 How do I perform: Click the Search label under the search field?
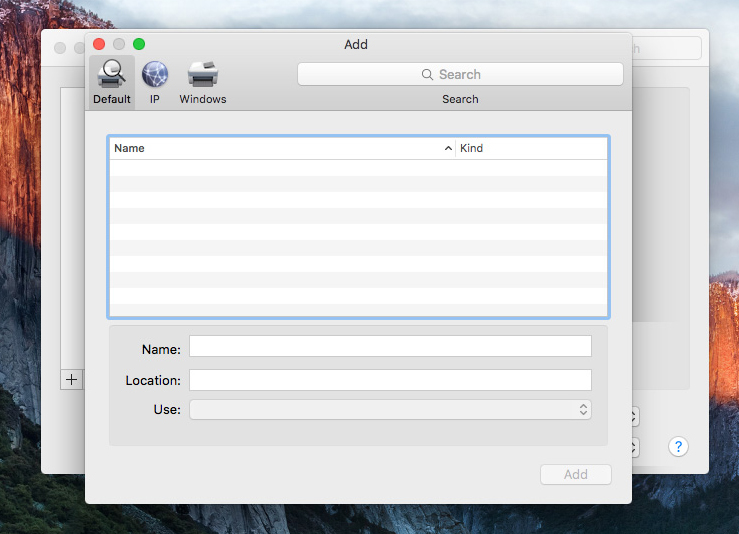[460, 99]
